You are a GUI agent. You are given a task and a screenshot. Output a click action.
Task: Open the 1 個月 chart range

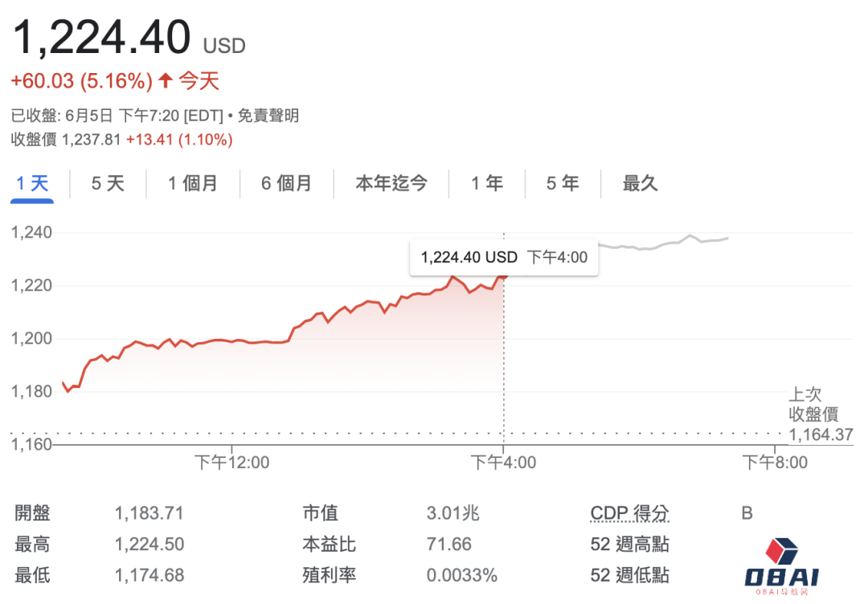point(193,183)
